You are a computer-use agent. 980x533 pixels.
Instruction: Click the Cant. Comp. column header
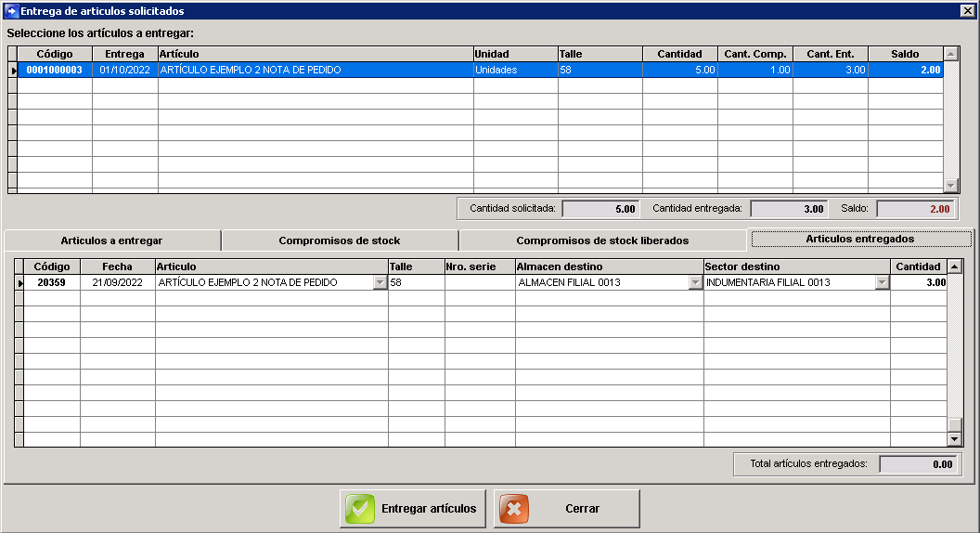coord(755,54)
